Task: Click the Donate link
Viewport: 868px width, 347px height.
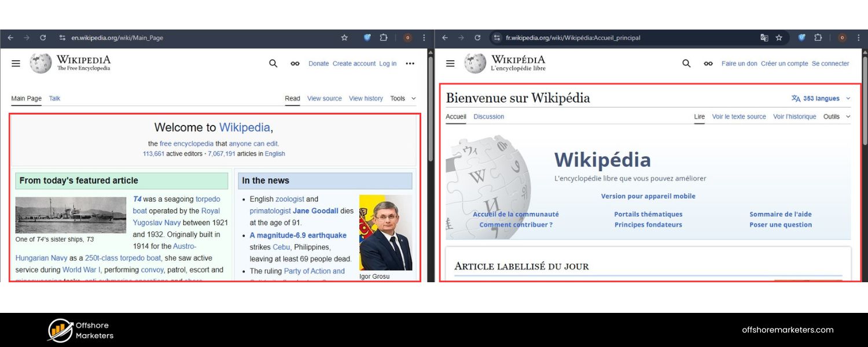Action: pyautogui.click(x=318, y=64)
